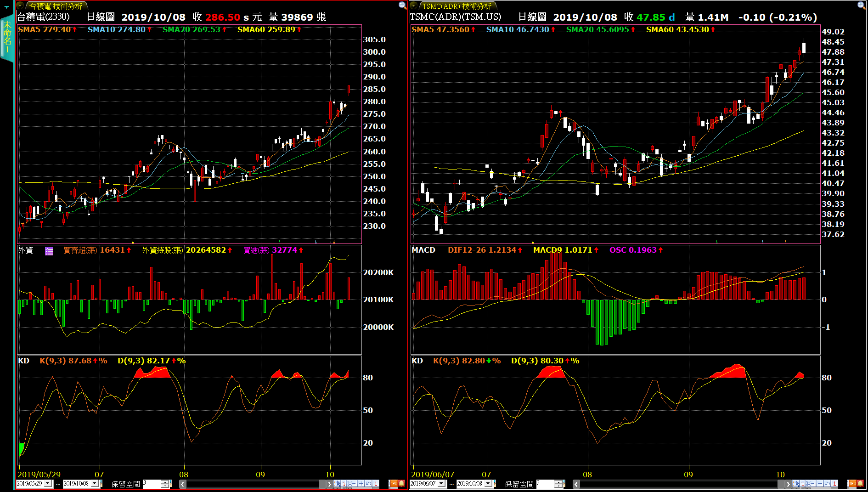
Task: Zoom in the left 台積電 chart with magnifier
Action: pyautogui.click(x=402, y=5)
